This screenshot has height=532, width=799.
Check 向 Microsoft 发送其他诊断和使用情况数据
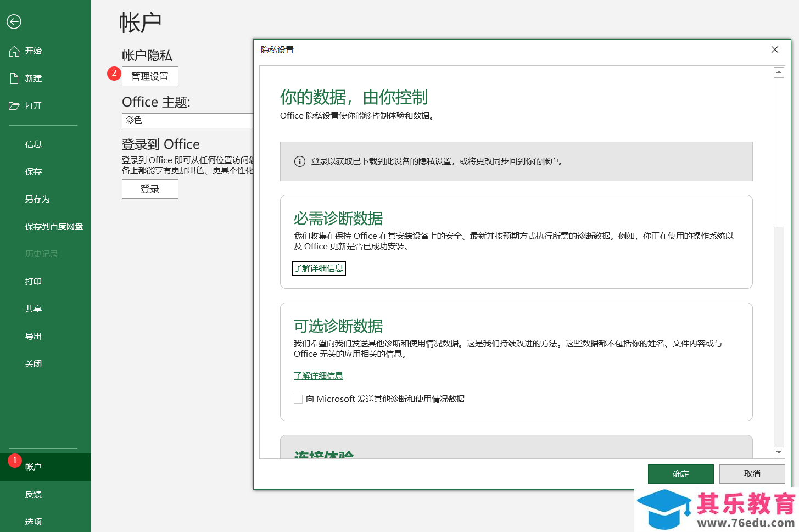[298, 399]
